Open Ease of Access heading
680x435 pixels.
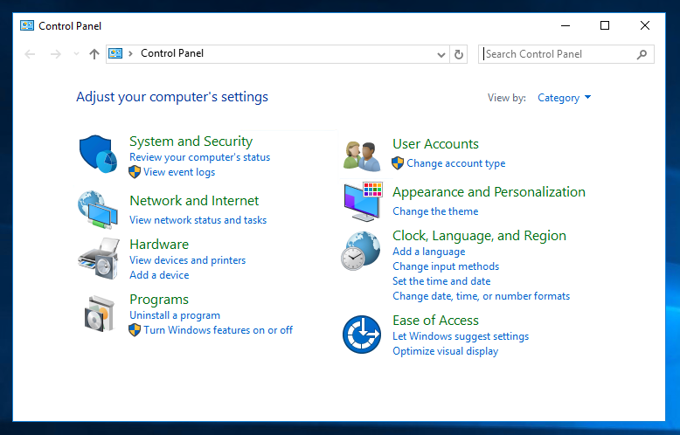[x=435, y=321]
